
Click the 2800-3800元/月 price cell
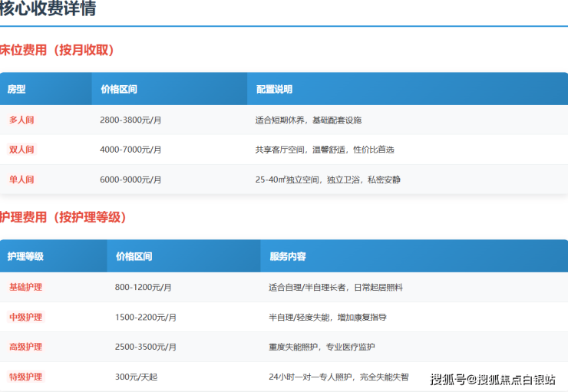pyautogui.click(x=130, y=120)
